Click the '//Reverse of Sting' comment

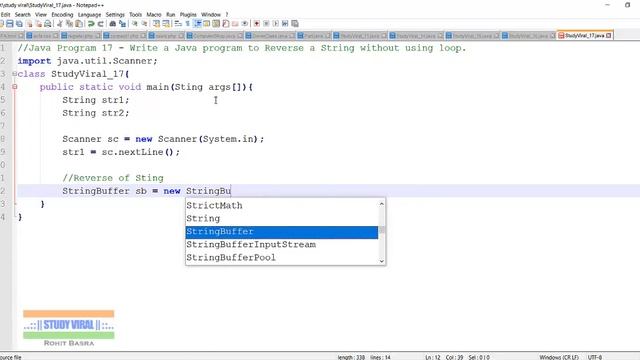click(113, 178)
